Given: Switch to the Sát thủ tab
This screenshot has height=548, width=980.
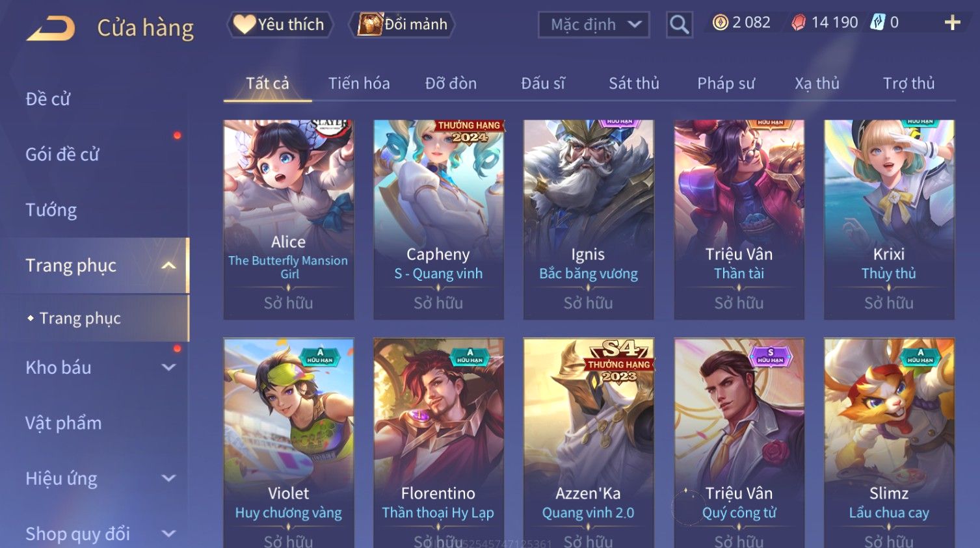Looking at the screenshot, I should coord(634,84).
